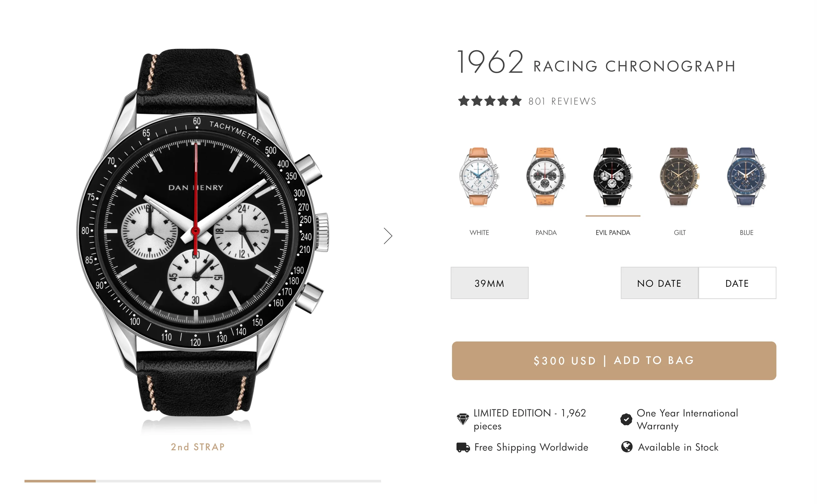Select the White watch thumbnail
This screenshot has height=504, width=817.
click(x=479, y=177)
